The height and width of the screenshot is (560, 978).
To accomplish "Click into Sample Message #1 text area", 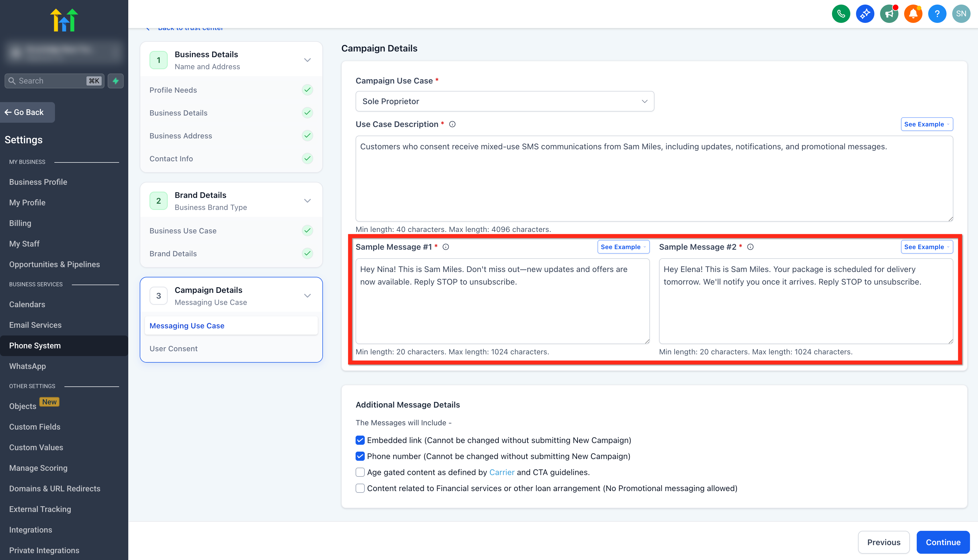I will (x=502, y=301).
